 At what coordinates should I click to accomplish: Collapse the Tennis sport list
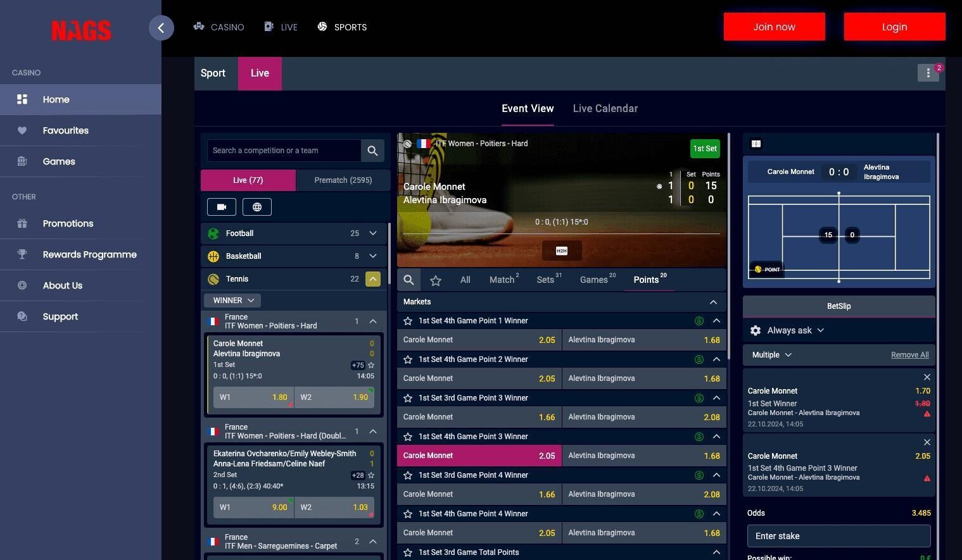click(x=373, y=279)
